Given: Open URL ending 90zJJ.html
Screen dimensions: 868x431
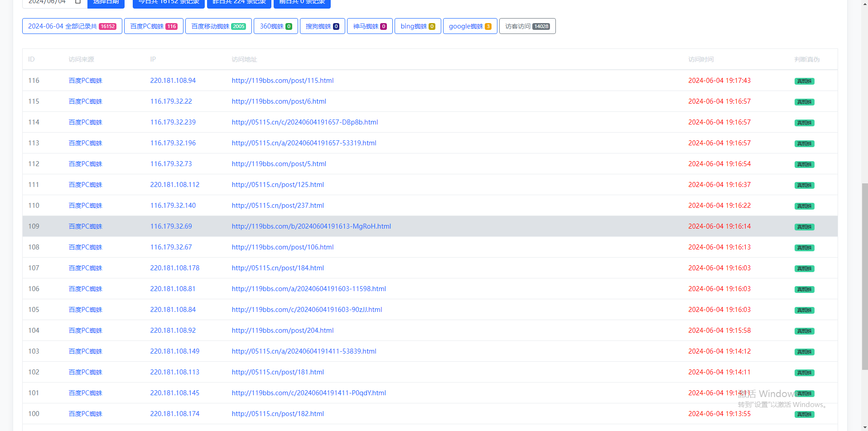Looking at the screenshot, I should pyautogui.click(x=307, y=310).
